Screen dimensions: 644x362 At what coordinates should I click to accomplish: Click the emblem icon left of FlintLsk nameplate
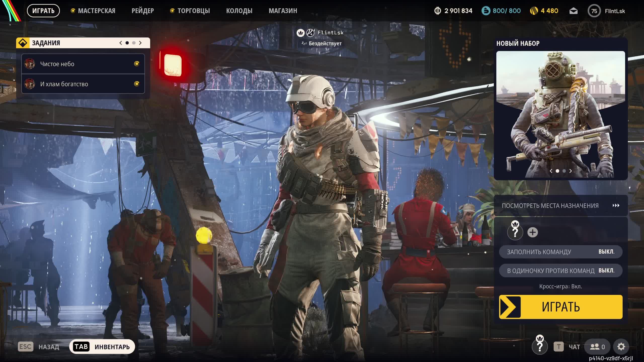[x=310, y=33]
